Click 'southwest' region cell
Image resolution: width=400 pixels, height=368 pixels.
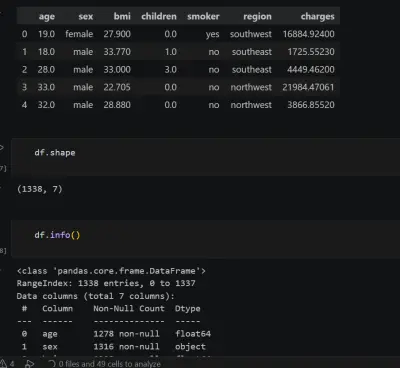point(251,34)
